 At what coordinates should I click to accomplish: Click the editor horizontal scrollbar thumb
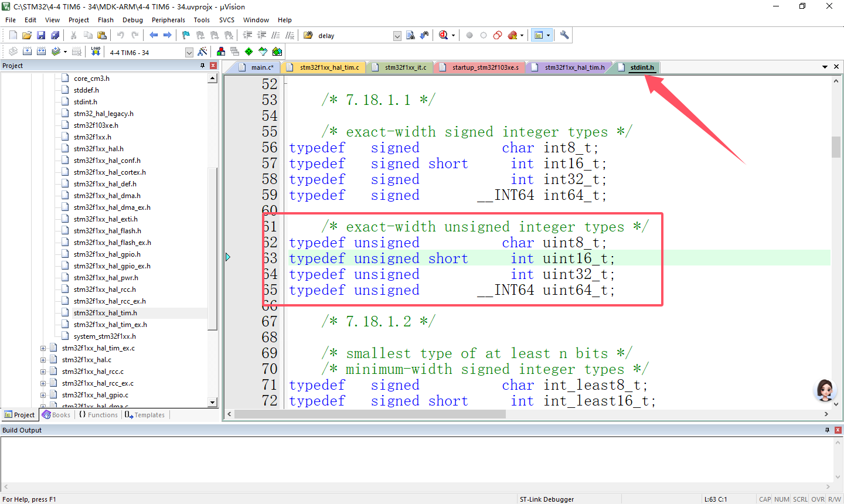coord(369,414)
